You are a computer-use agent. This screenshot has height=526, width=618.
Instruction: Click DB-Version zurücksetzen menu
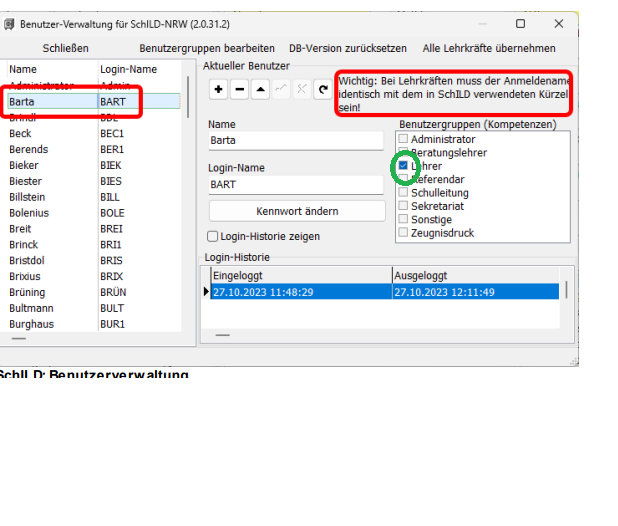point(348,48)
